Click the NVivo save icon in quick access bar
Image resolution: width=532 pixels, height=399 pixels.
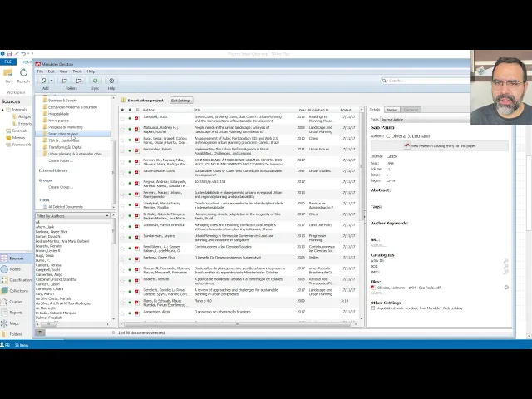pos(9,53)
